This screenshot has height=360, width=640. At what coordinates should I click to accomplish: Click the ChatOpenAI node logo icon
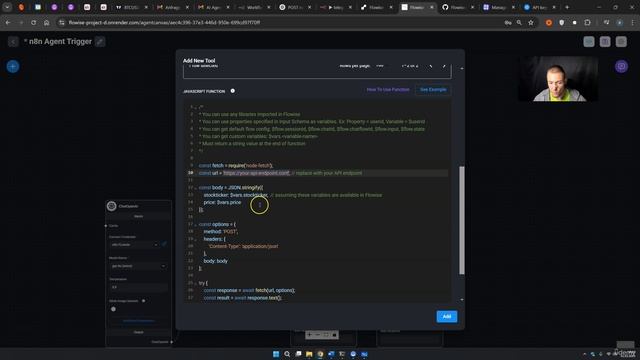[111, 206]
